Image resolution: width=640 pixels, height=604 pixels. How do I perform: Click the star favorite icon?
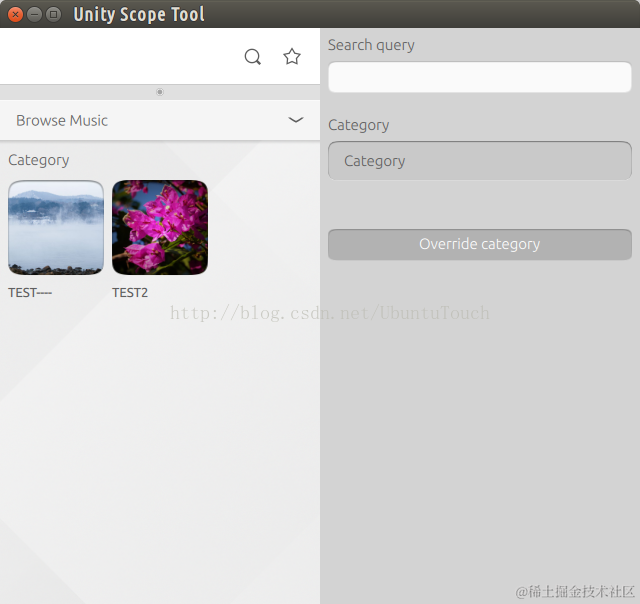(x=292, y=56)
